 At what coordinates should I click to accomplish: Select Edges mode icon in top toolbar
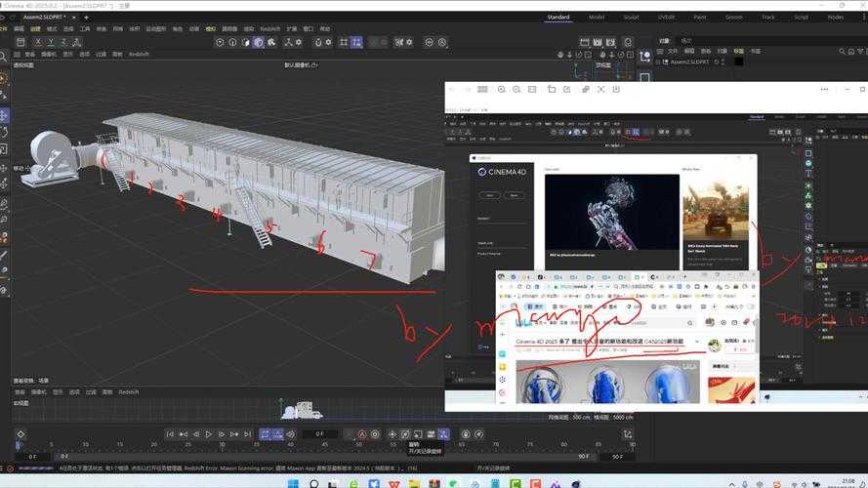pos(232,42)
